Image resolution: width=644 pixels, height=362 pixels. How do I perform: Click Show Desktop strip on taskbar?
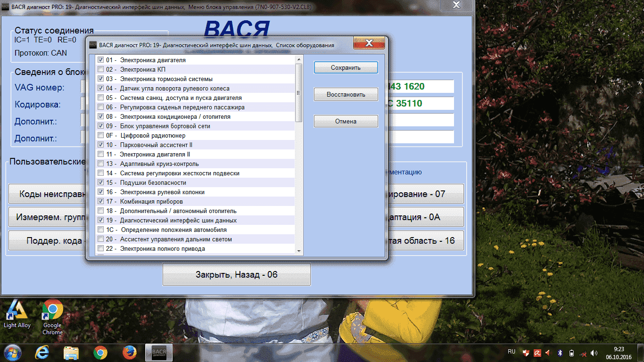640,353
